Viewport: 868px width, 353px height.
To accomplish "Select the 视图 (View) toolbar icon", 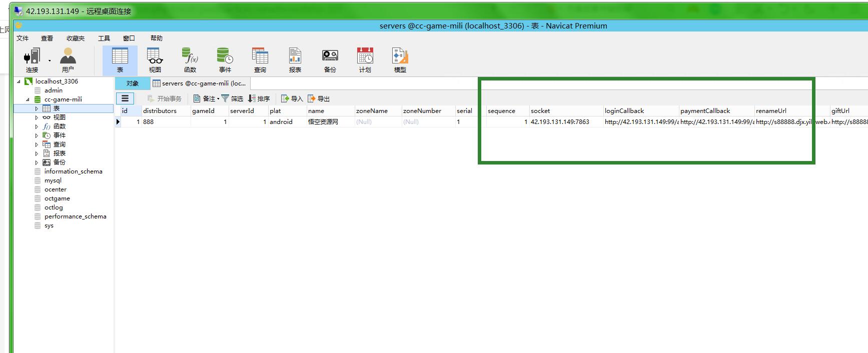I will 155,59.
